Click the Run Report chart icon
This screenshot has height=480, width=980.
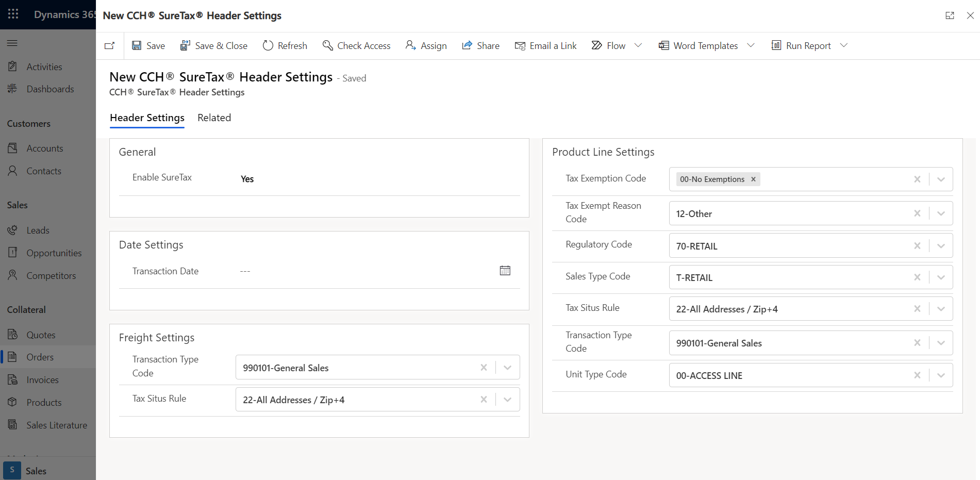click(x=776, y=45)
